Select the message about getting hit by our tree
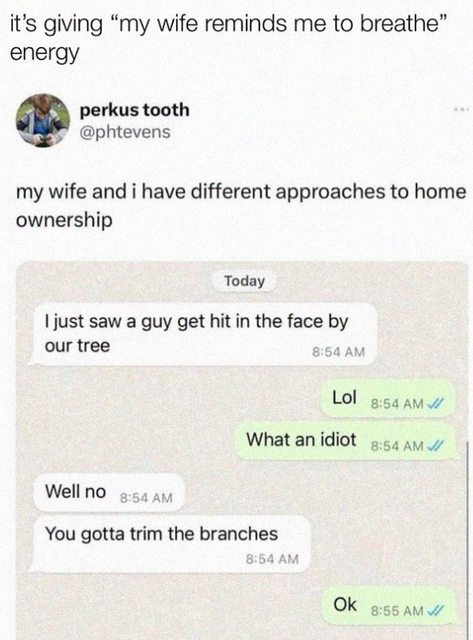The image size is (473, 640). pyautogui.click(x=203, y=334)
